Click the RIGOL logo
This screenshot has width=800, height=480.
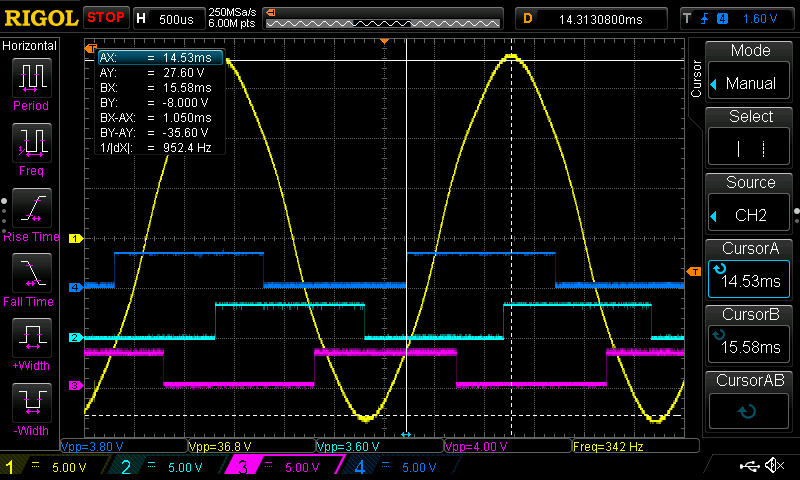pyautogui.click(x=41, y=18)
